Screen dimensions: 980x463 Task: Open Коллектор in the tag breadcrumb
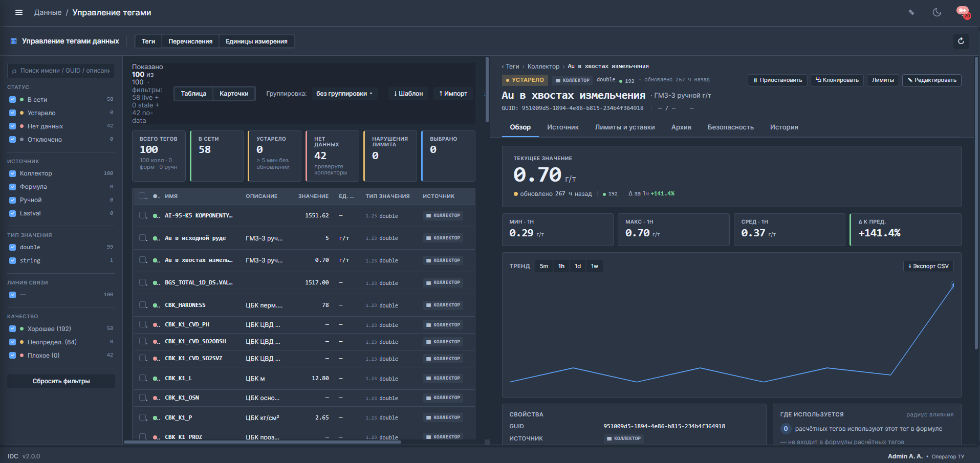[x=543, y=67]
